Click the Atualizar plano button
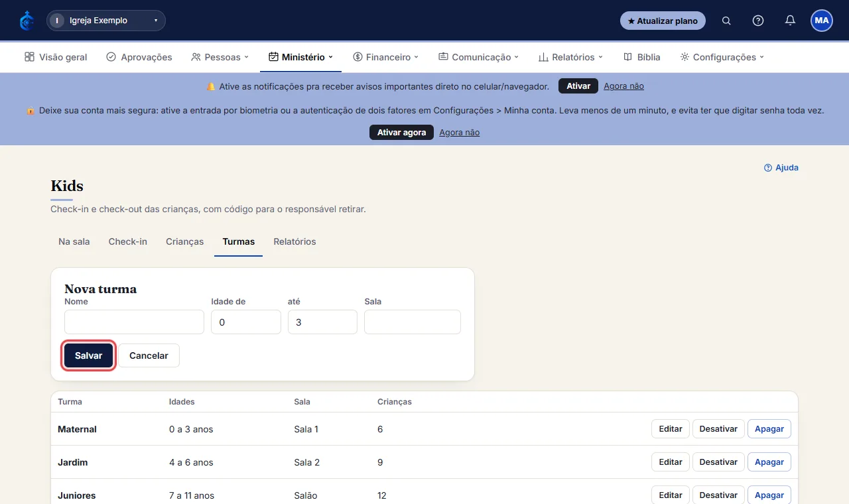This screenshot has width=849, height=504. (x=663, y=21)
